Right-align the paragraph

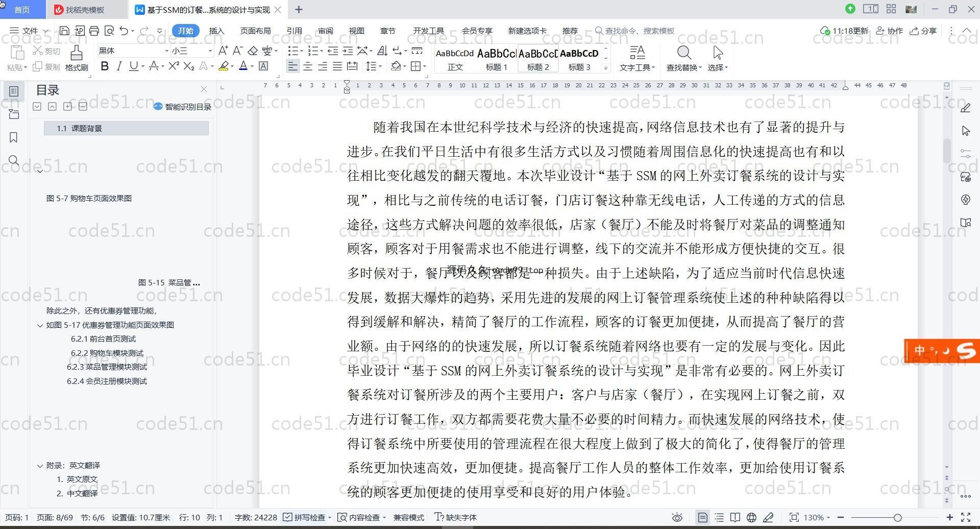pos(323,66)
